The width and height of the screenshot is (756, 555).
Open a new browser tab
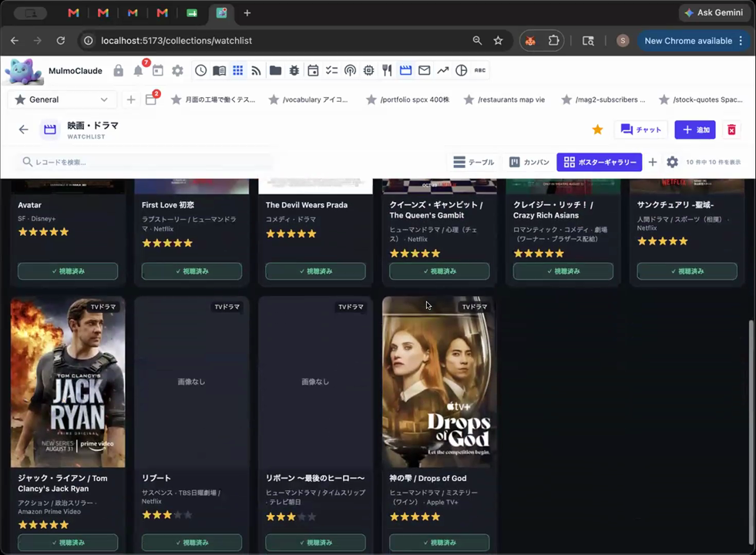247,13
